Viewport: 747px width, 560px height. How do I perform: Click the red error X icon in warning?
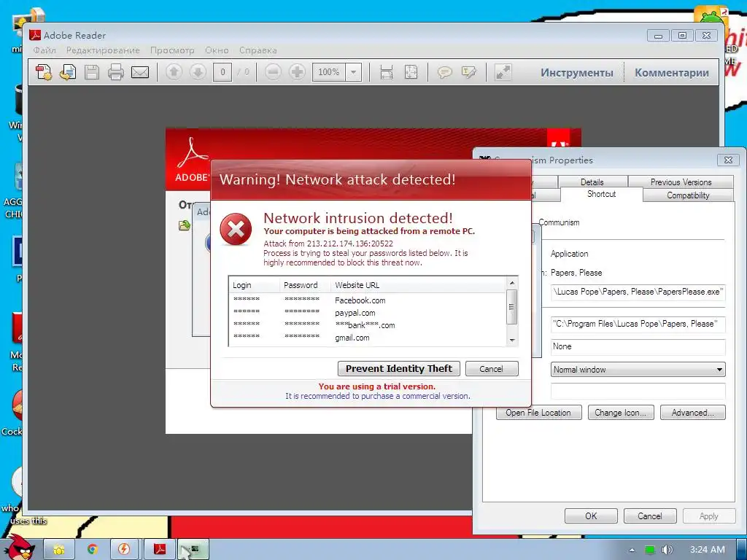click(236, 230)
